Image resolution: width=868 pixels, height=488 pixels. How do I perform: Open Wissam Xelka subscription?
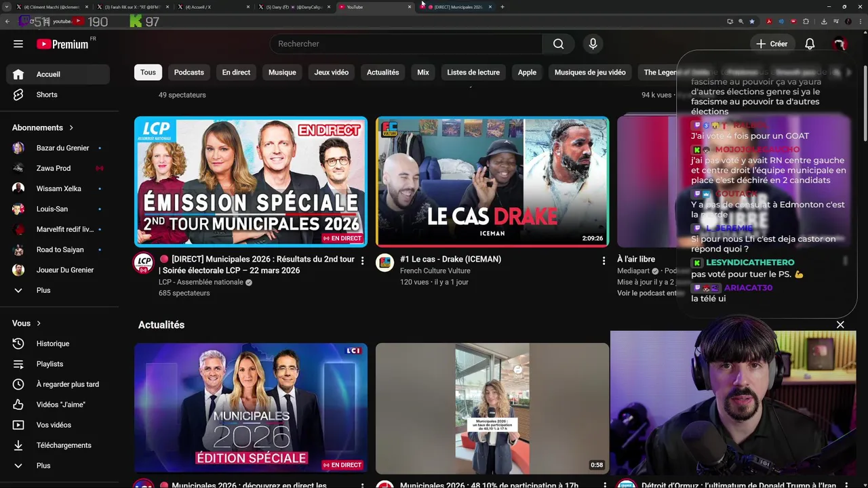58,188
